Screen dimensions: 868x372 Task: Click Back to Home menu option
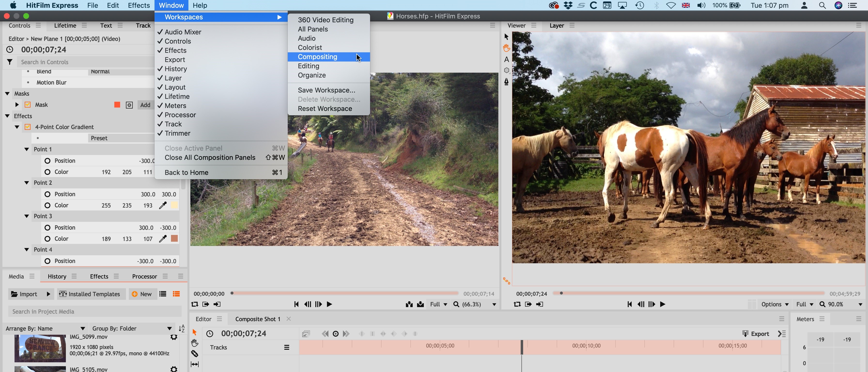tap(186, 172)
